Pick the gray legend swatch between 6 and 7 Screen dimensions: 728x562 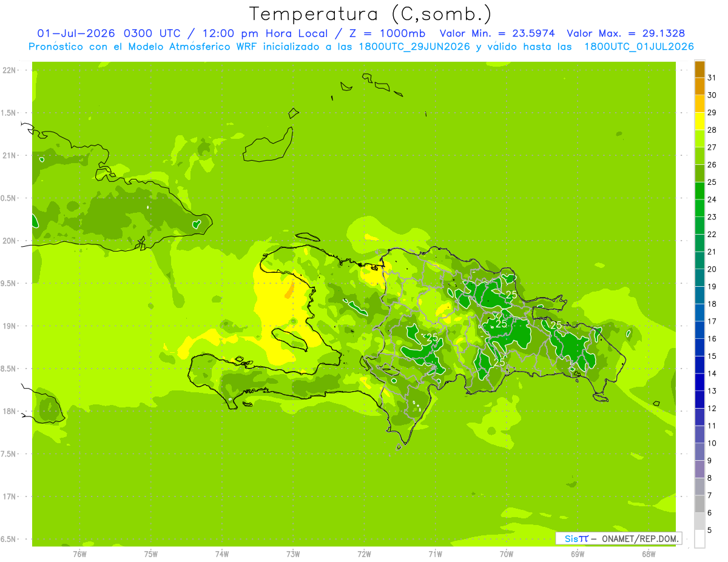[x=699, y=504]
